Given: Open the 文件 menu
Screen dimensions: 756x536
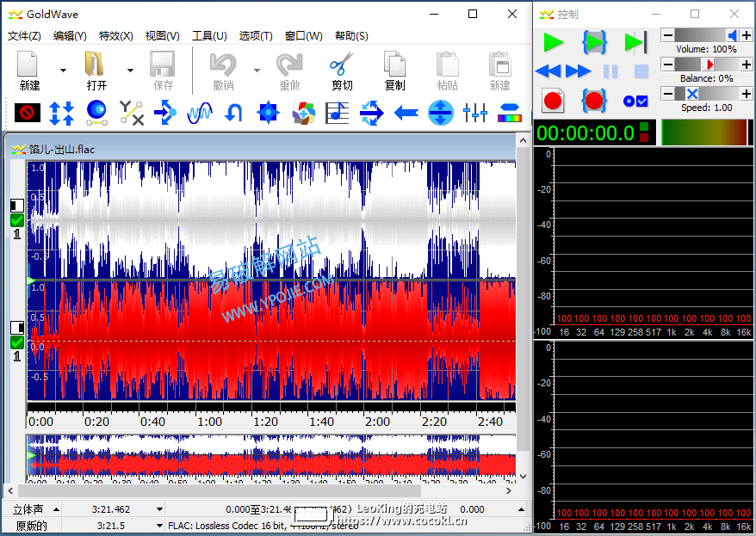Looking at the screenshot, I should click(25, 35).
